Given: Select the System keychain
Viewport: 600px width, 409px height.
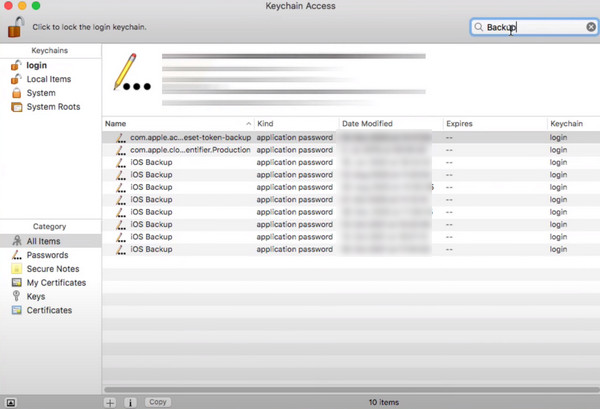Looking at the screenshot, I should tap(41, 93).
